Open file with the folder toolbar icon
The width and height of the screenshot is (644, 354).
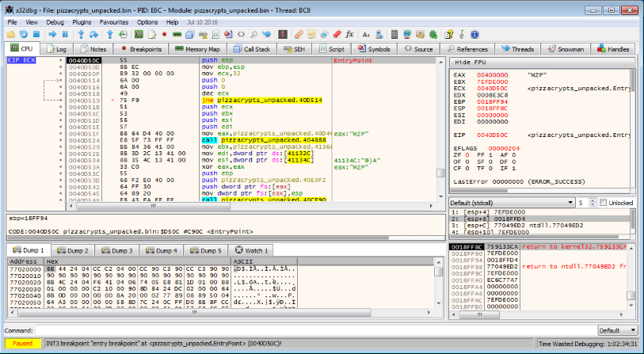[x=12, y=35]
